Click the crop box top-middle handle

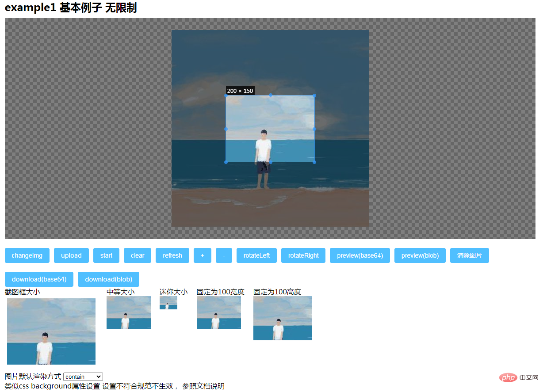(271, 95)
